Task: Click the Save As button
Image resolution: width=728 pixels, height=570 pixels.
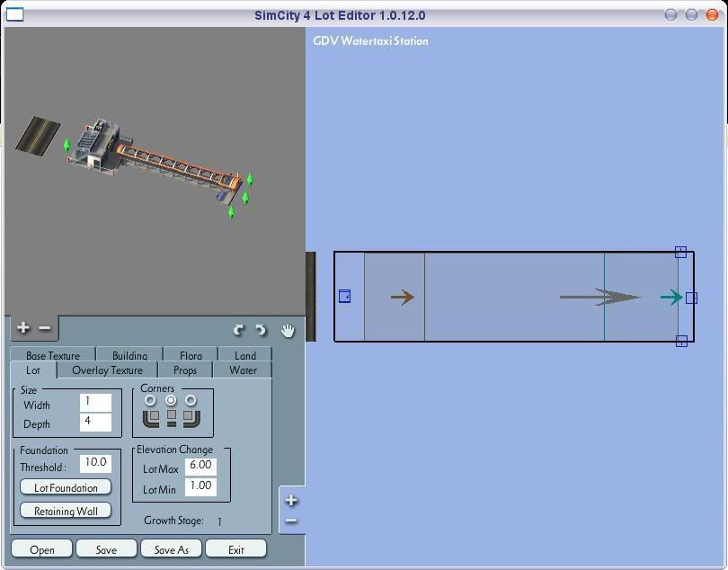Action: pos(172,549)
